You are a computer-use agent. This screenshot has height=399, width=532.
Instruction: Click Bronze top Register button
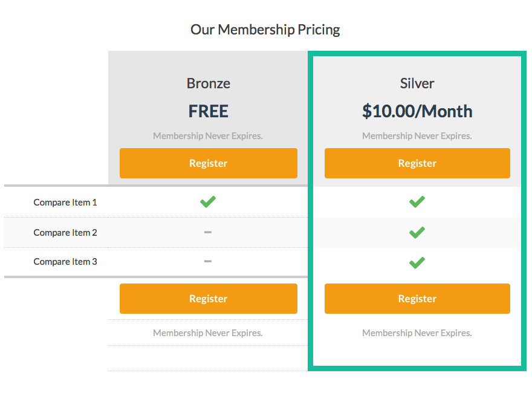tap(209, 163)
